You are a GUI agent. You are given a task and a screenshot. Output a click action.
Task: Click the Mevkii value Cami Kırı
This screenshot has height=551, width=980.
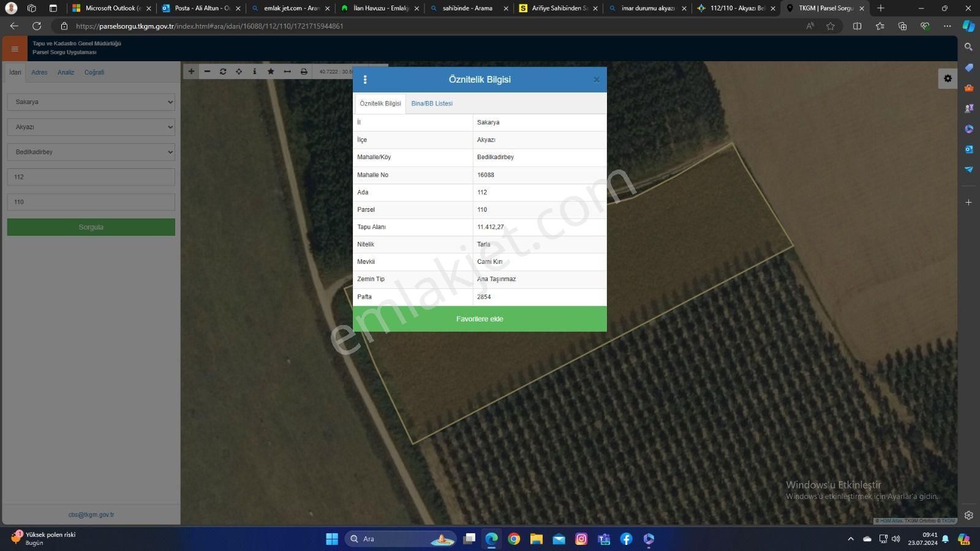pyautogui.click(x=489, y=262)
